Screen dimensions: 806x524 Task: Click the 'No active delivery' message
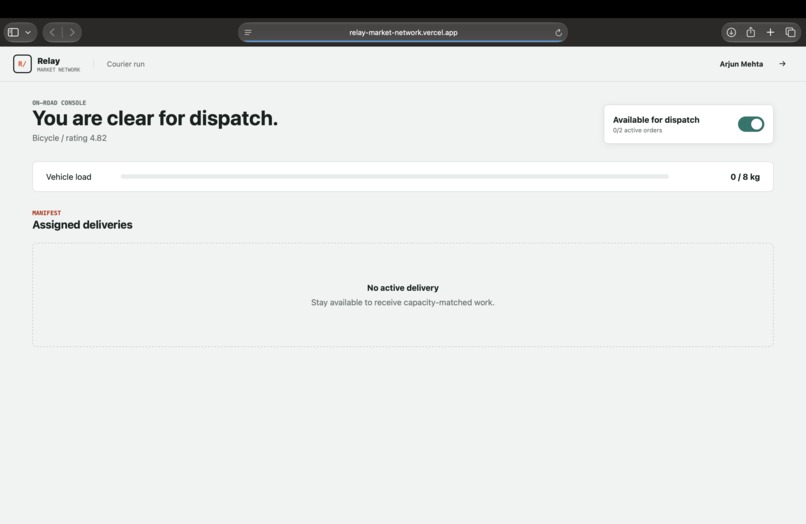click(x=402, y=288)
